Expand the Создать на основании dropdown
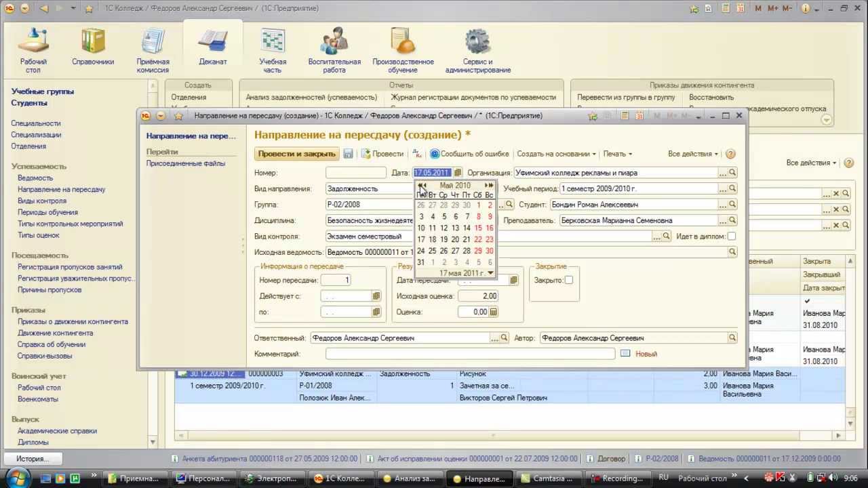Screen dimensions: 868x488 point(556,154)
